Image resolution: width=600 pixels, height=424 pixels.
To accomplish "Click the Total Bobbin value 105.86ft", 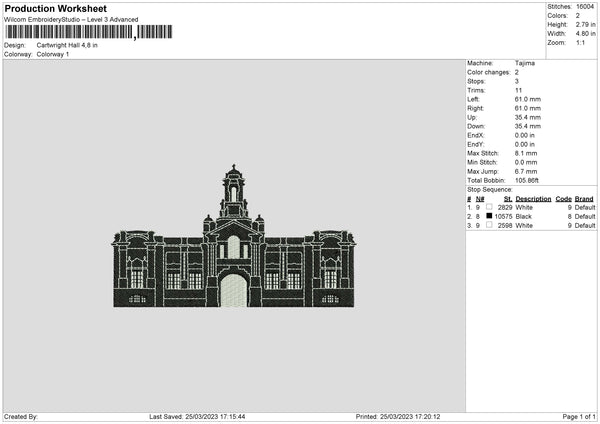I will 530,180.
